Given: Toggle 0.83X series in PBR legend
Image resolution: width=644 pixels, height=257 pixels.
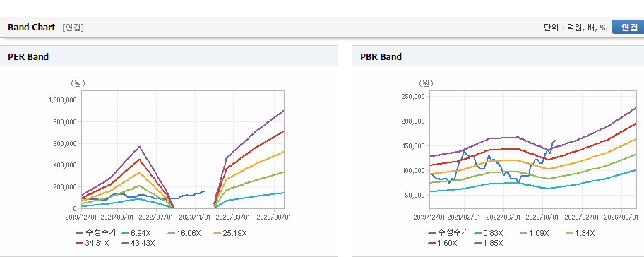Looking at the screenshot, I should 489,233.
